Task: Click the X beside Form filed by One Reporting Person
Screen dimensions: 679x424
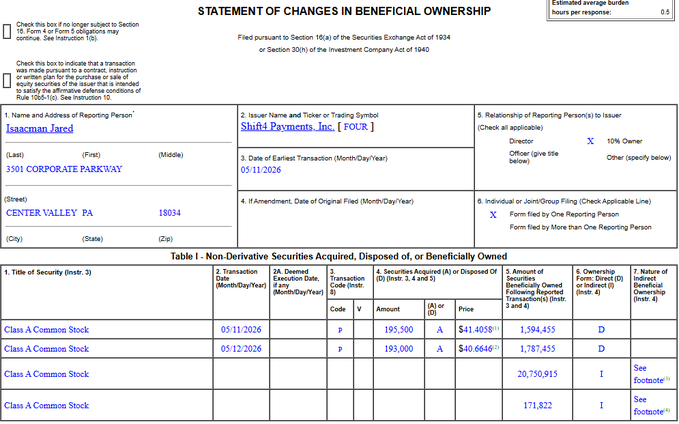Action: [493, 215]
